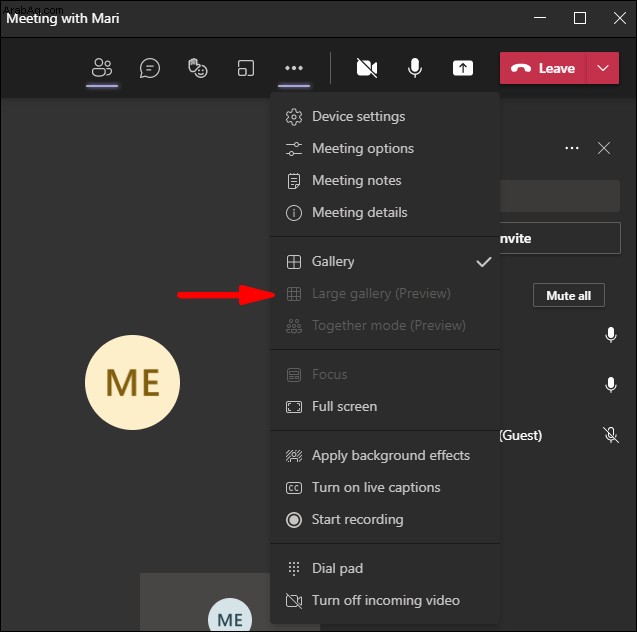Click the Meeting details info icon
The image size is (637, 632).
click(x=294, y=213)
